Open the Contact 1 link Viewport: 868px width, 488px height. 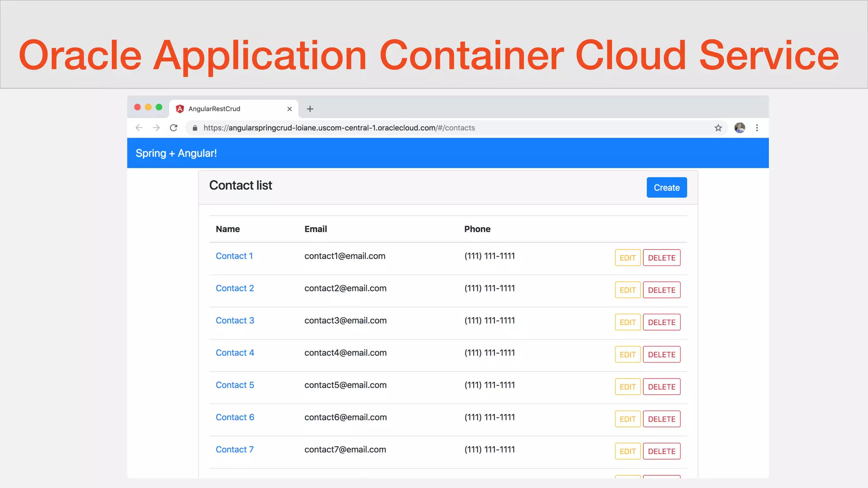tap(234, 256)
